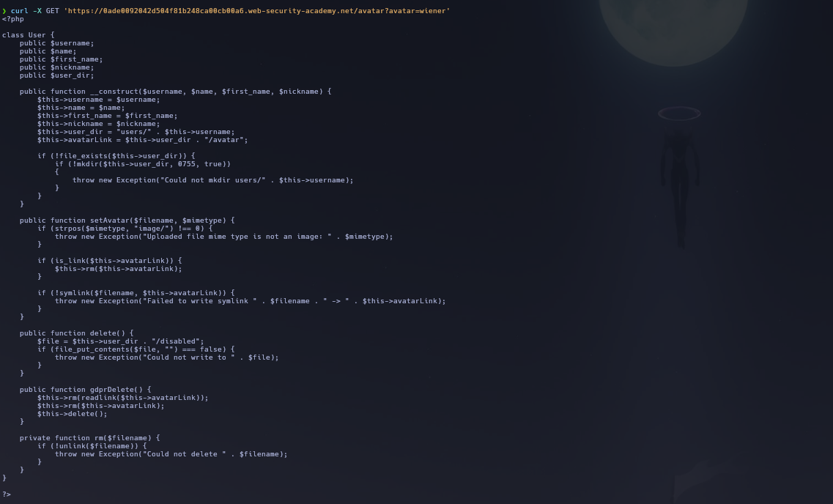The width and height of the screenshot is (833, 504).
Task: Click 'public function delete() {' line
Action: [76, 333]
